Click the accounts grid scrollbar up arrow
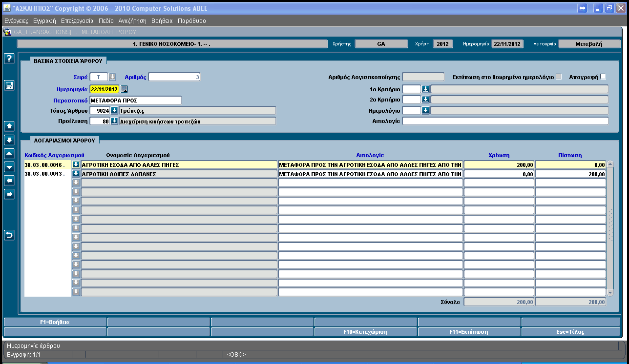The height and width of the screenshot is (364, 629). pyautogui.click(x=610, y=164)
